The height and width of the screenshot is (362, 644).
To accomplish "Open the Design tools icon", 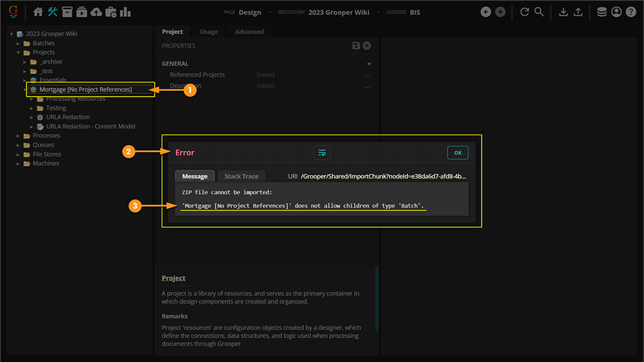I will click(53, 12).
